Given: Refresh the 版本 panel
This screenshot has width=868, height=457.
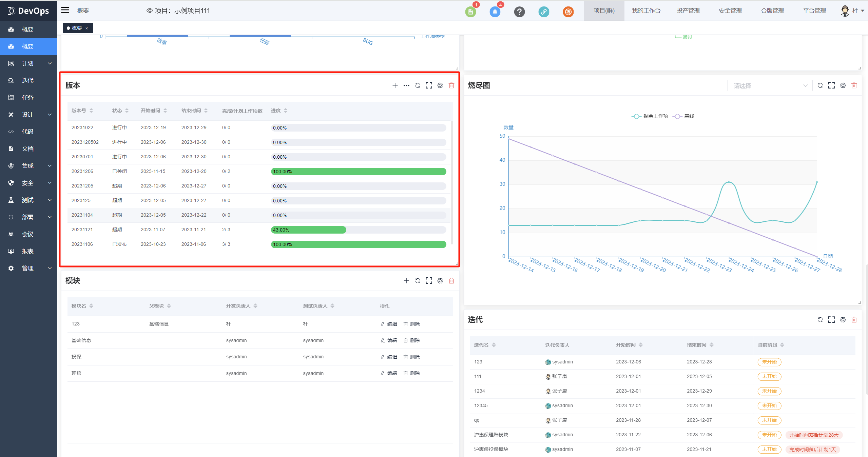Looking at the screenshot, I should [418, 85].
